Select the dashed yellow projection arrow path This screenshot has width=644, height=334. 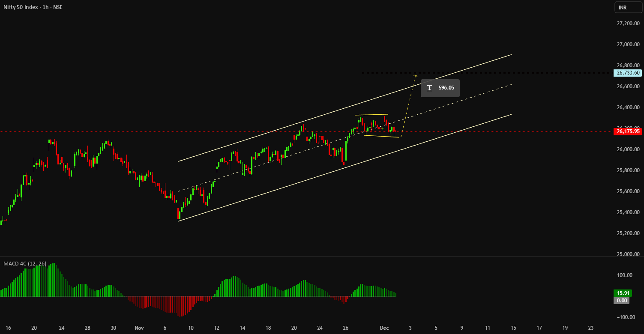pyautogui.click(x=408, y=105)
